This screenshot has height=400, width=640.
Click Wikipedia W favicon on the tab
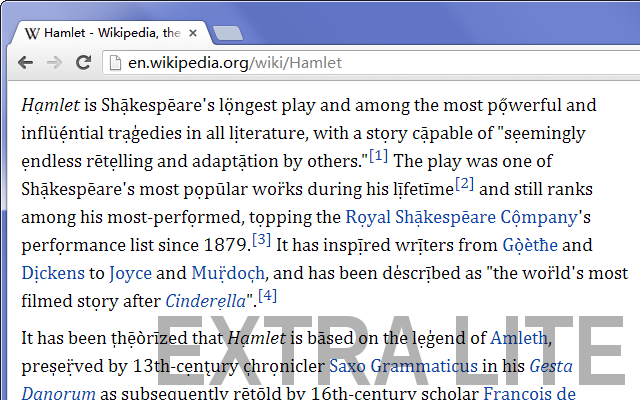(x=32, y=33)
